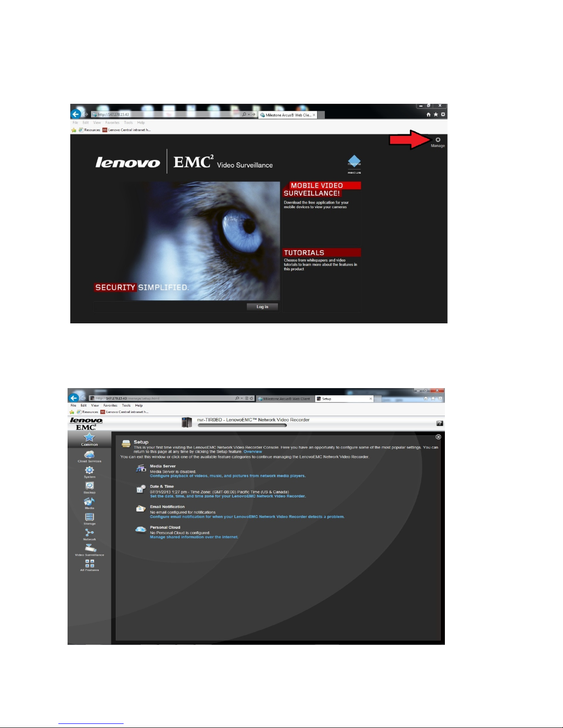This screenshot has height=728, width=563.
Task: Open the Network category
Action: [90, 535]
